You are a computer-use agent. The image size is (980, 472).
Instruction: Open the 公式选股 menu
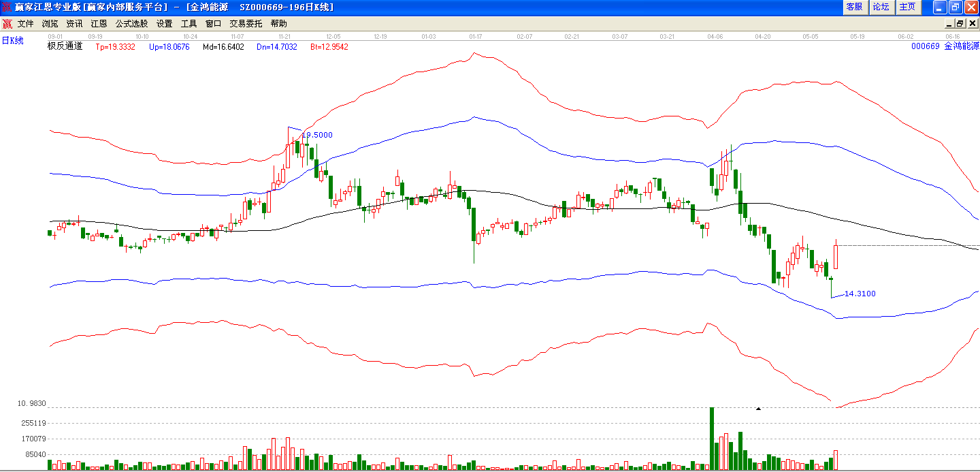pyautogui.click(x=131, y=23)
